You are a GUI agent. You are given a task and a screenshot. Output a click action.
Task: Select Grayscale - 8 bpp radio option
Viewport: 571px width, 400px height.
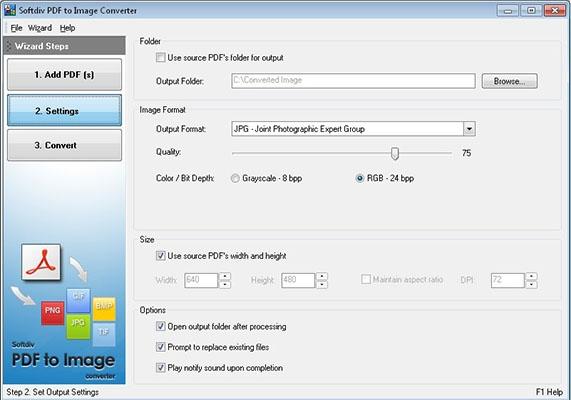click(x=235, y=178)
